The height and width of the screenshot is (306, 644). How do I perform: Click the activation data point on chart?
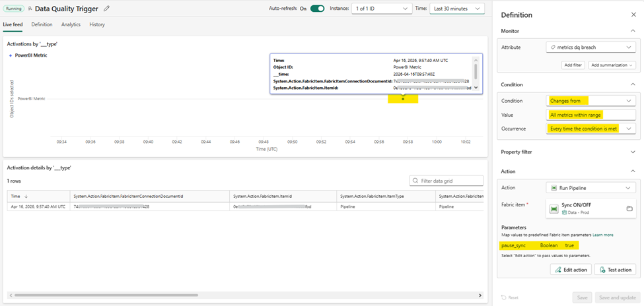click(x=403, y=99)
